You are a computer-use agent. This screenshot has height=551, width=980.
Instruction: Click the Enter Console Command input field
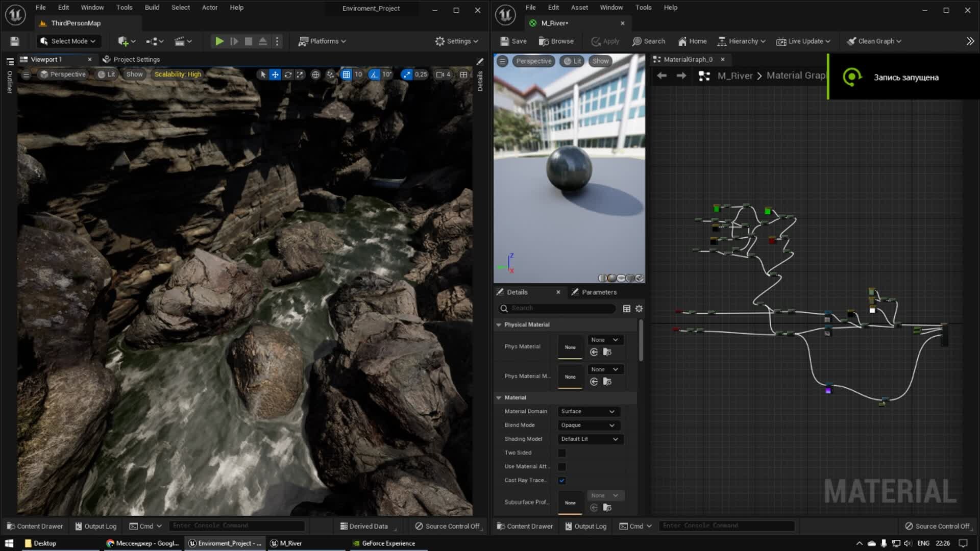pyautogui.click(x=237, y=525)
